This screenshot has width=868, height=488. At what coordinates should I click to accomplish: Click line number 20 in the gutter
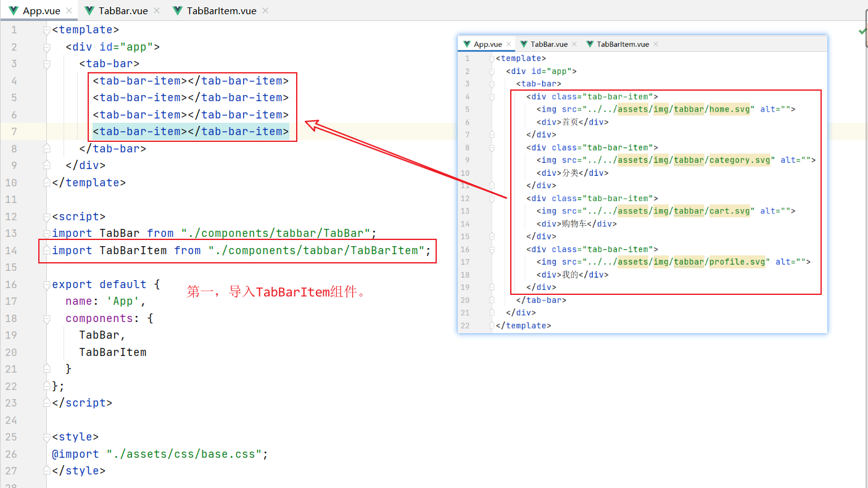click(11, 352)
